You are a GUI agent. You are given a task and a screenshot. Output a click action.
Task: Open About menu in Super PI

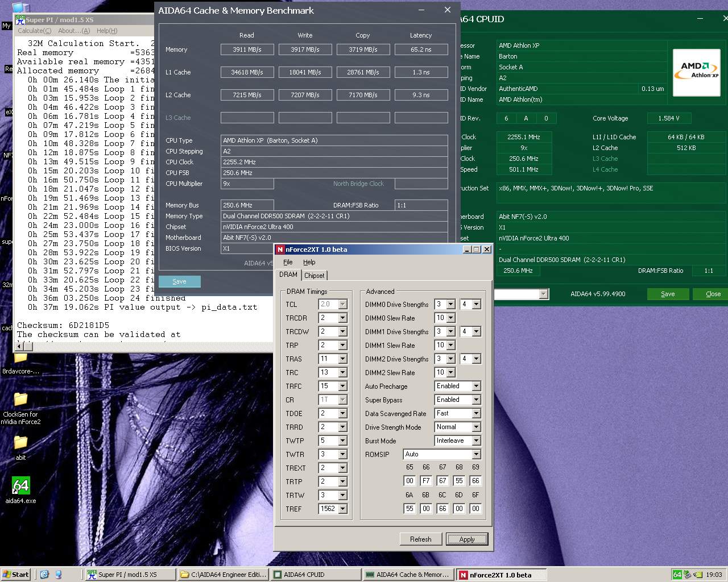click(x=74, y=31)
